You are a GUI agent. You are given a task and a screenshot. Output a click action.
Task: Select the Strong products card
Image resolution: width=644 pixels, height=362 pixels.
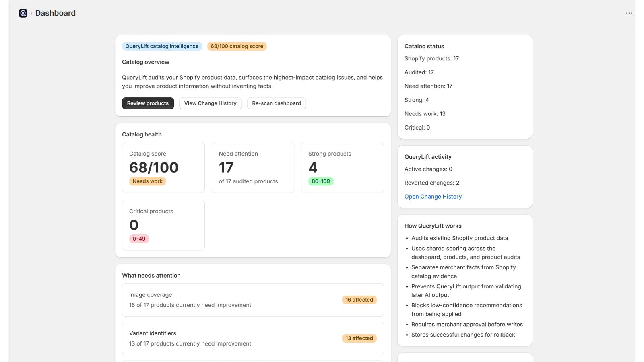coord(343,167)
